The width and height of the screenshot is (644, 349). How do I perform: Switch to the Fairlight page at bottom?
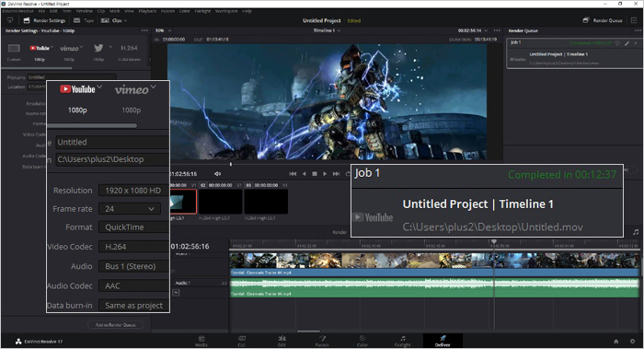coord(403,341)
